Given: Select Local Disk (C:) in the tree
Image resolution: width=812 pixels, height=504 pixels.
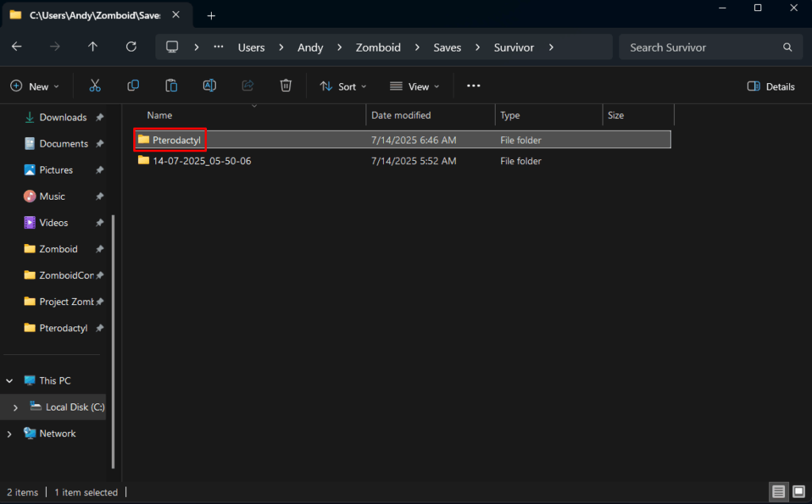Looking at the screenshot, I should point(75,407).
